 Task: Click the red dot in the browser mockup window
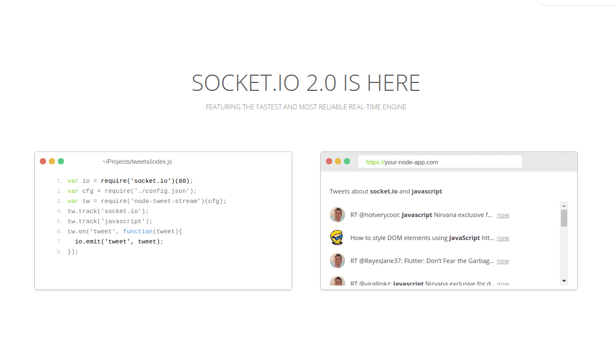click(x=329, y=162)
